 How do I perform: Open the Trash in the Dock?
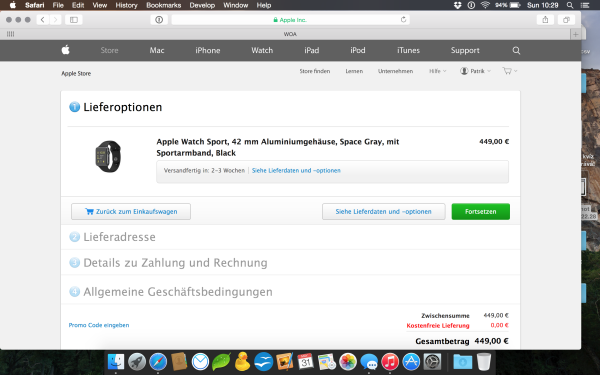point(484,362)
